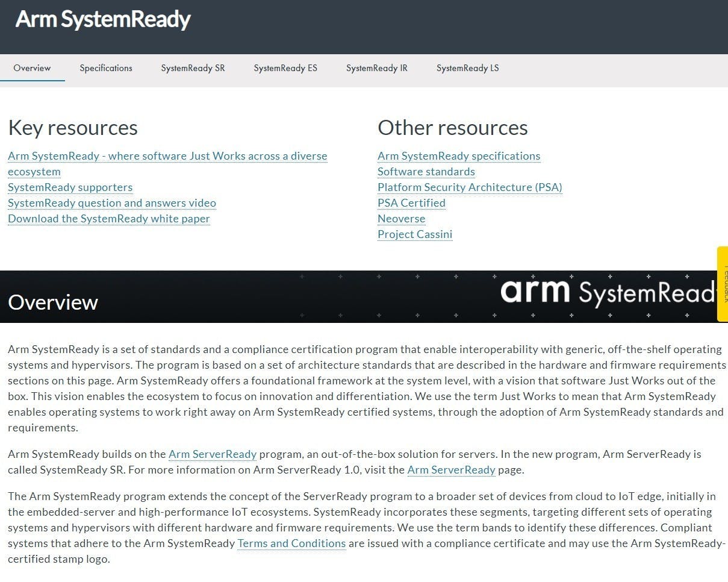Visit the SystemReady supporters link
Viewport: 728px width, 582px height.
pos(70,187)
